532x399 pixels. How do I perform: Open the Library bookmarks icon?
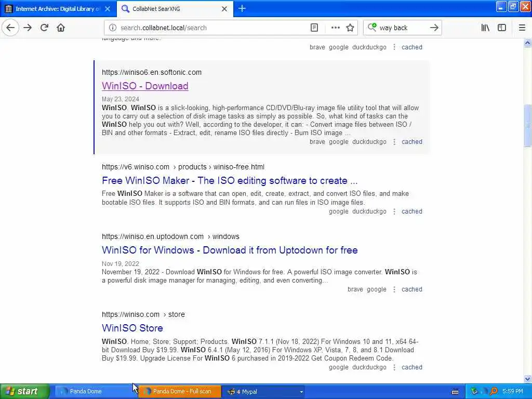pyautogui.click(x=485, y=28)
